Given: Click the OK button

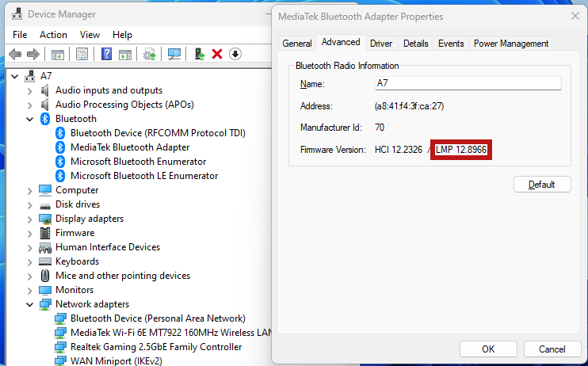Looking at the screenshot, I should click(x=488, y=349).
